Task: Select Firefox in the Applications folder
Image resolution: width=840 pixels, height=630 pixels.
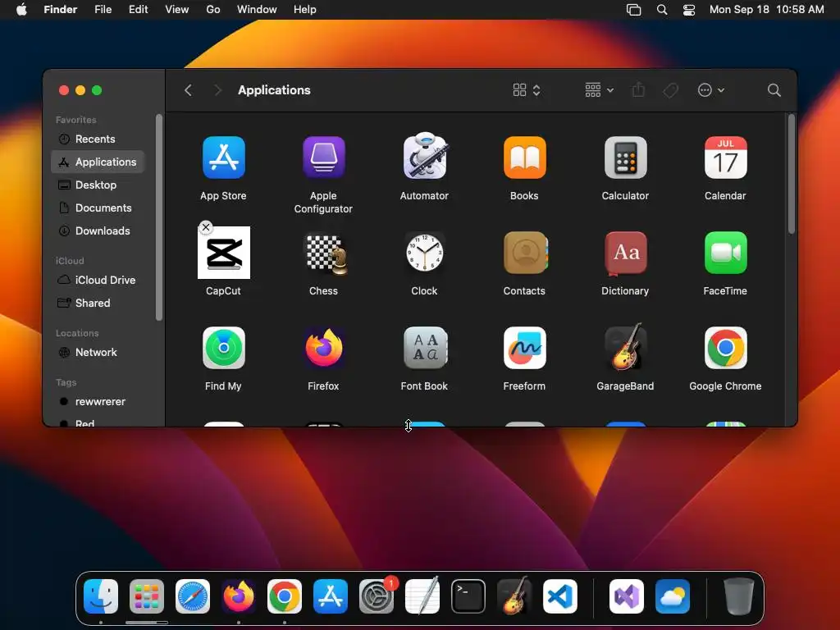Action: pyautogui.click(x=323, y=348)
